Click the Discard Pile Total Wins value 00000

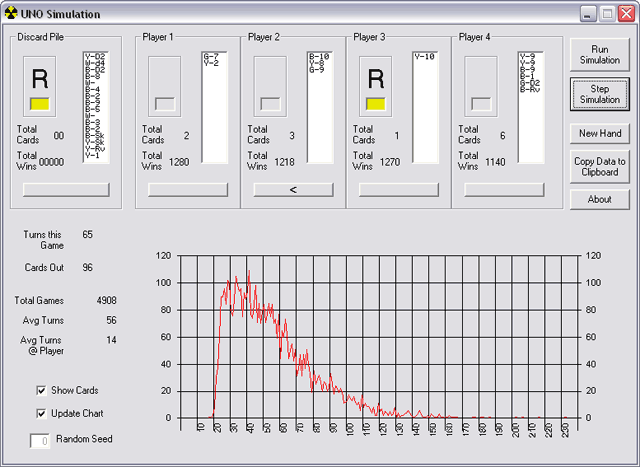[x=51, y=162]
